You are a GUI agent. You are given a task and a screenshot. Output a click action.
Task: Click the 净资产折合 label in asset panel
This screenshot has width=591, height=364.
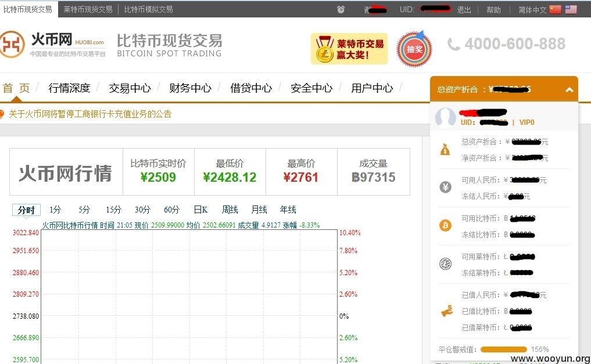(481, 158)
